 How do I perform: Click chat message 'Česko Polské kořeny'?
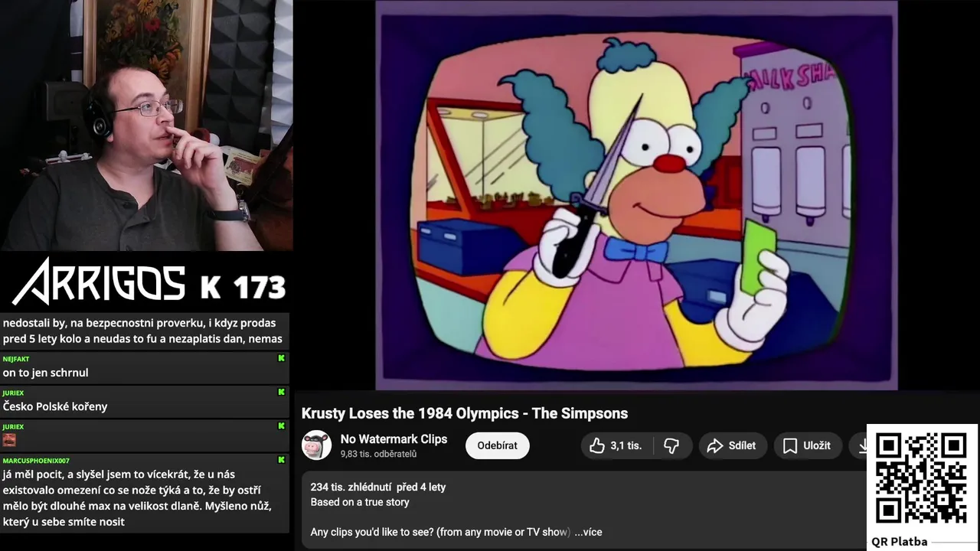(55, 406)
